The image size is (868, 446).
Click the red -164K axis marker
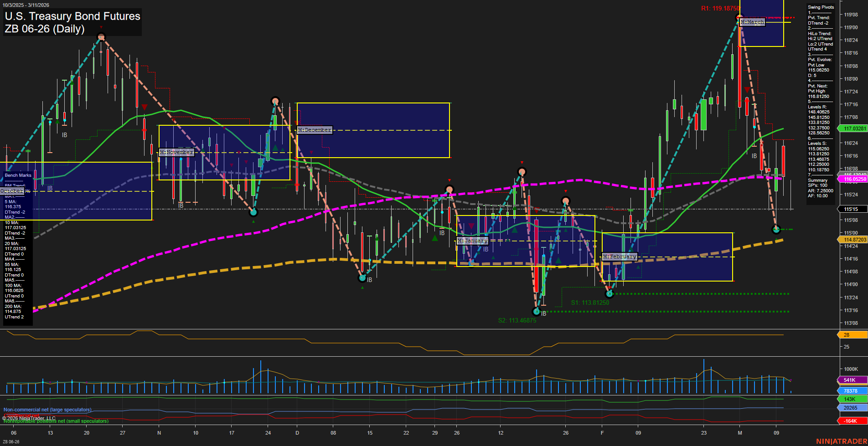(x=851, y=420)
